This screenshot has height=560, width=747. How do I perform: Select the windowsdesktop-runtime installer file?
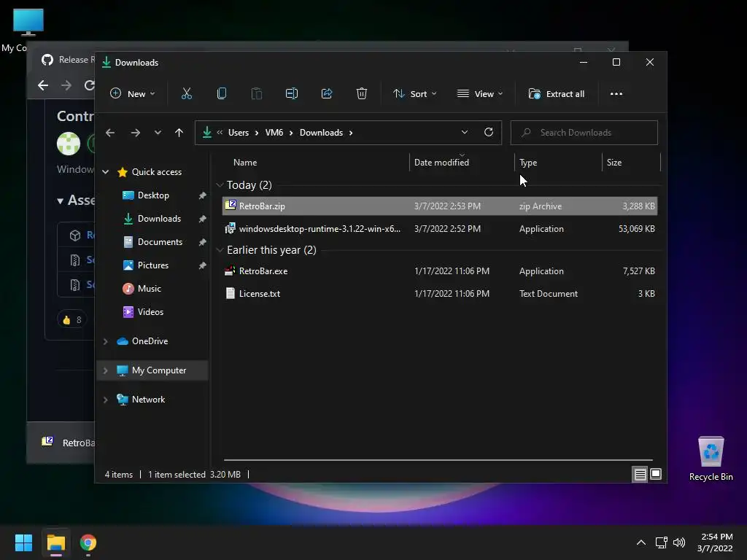click(x=440, y=229)
